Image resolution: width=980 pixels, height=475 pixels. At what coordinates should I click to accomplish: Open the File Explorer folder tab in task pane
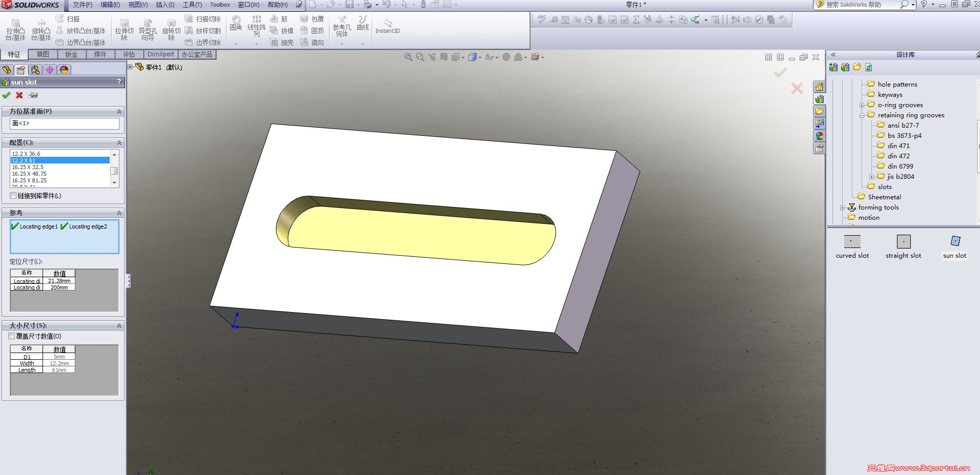[819, 111]
